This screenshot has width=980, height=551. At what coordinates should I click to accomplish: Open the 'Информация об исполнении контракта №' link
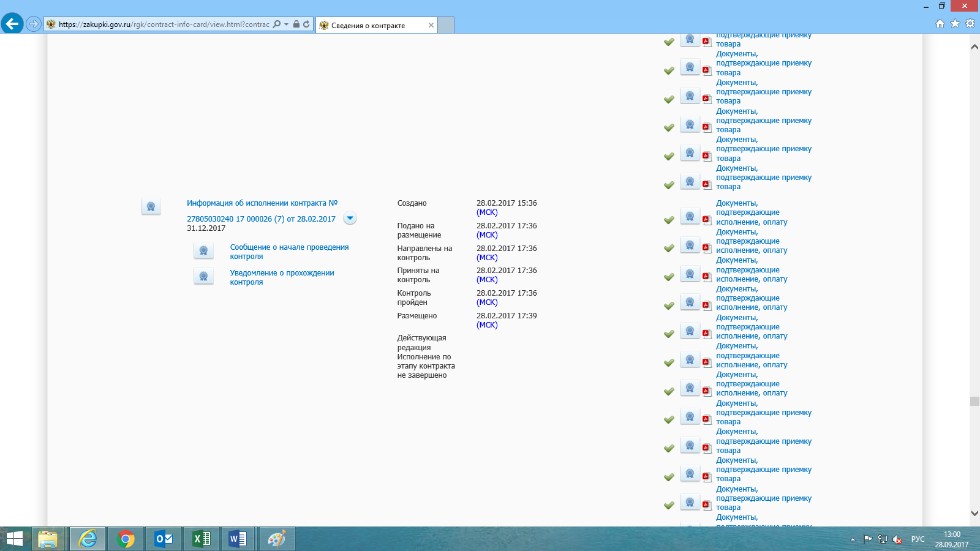[x=262, y=203]
